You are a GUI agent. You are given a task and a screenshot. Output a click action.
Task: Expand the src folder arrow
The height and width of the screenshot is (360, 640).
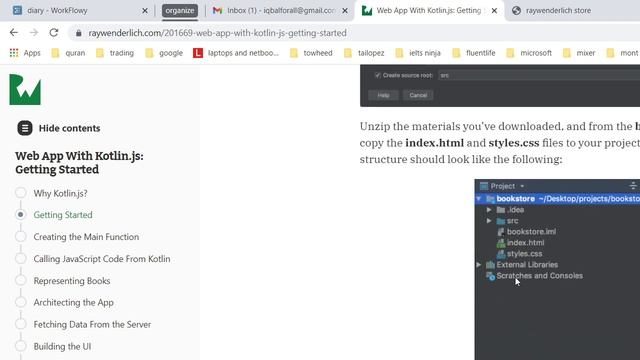[x=489, y=221]
